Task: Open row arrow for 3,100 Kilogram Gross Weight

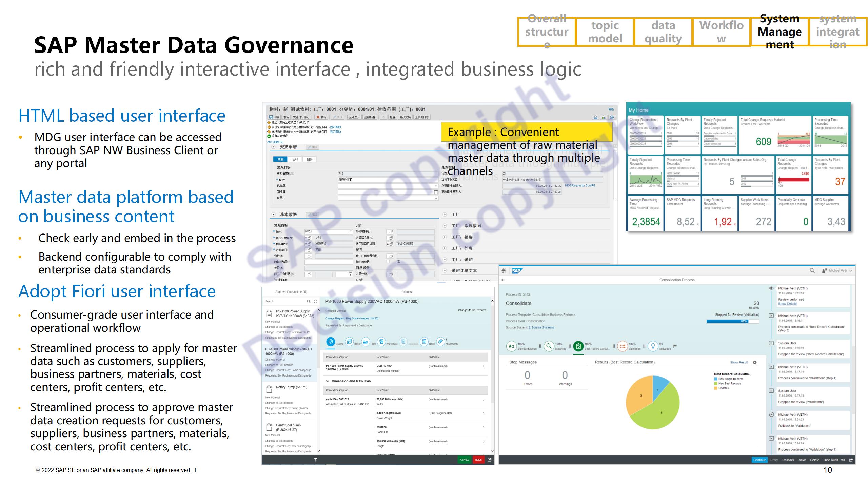Action: point(484,413)
